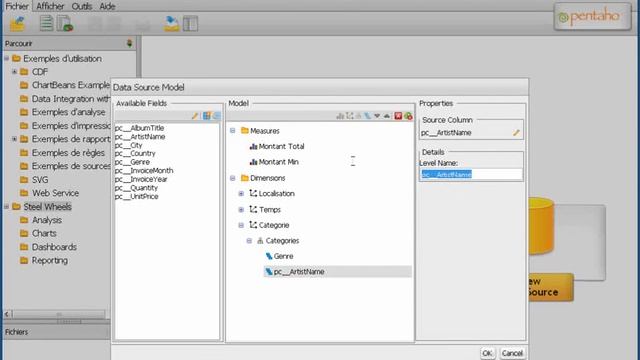
Task: Click the Add Hierarchy icon in Model toolbar
Action: tap(358, 116)
